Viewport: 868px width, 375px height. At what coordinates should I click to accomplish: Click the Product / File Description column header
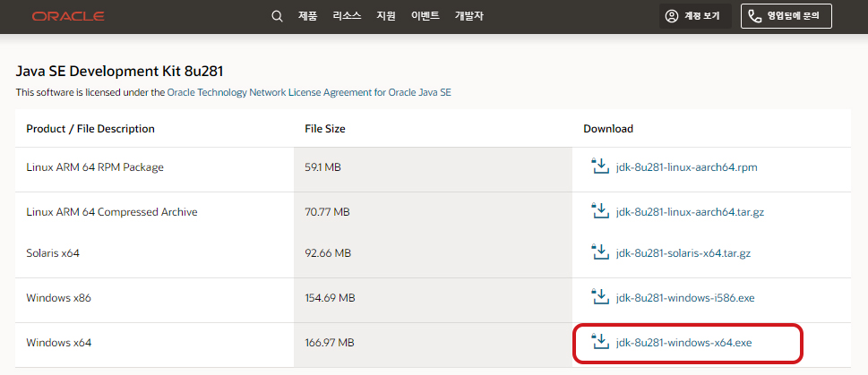90,129
